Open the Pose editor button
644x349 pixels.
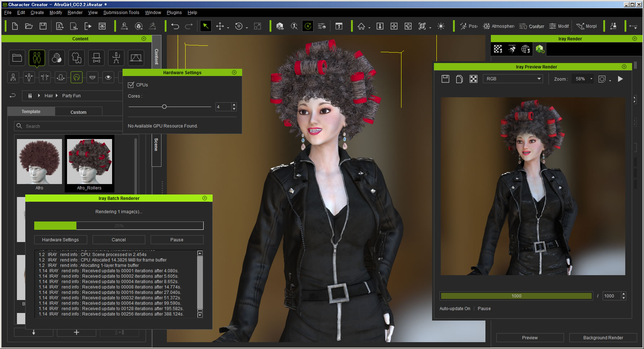[469, 26]
